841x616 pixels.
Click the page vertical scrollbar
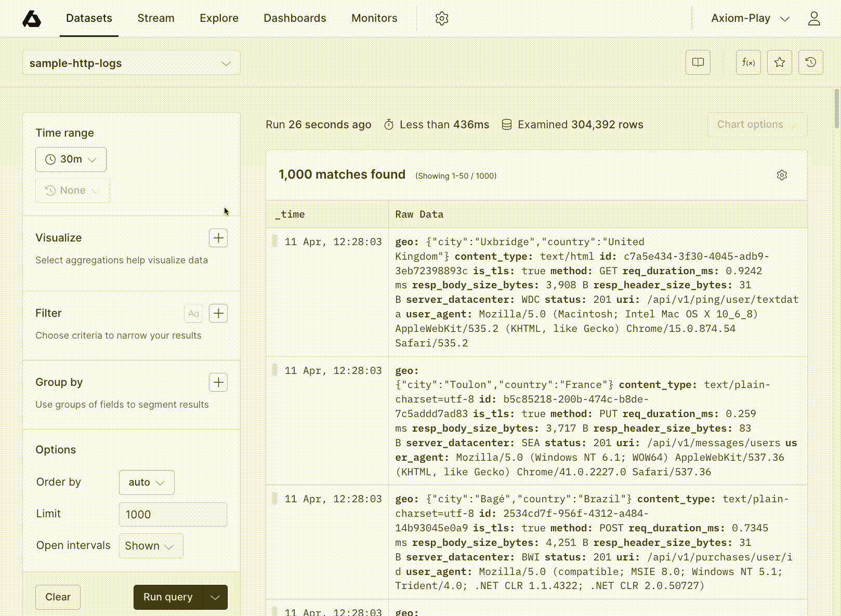(x=836, y=108)
